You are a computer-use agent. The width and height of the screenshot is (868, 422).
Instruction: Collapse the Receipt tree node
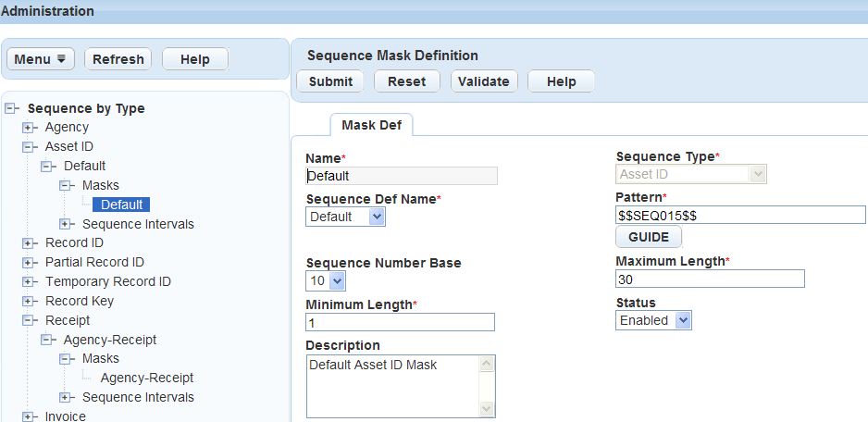coord(29,320)
